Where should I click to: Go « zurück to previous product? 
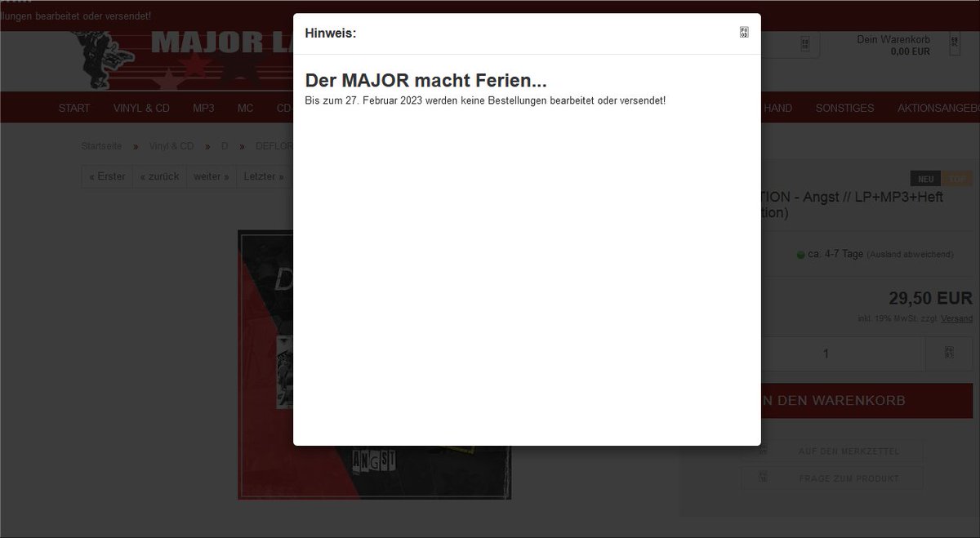(x=159, y=176)
